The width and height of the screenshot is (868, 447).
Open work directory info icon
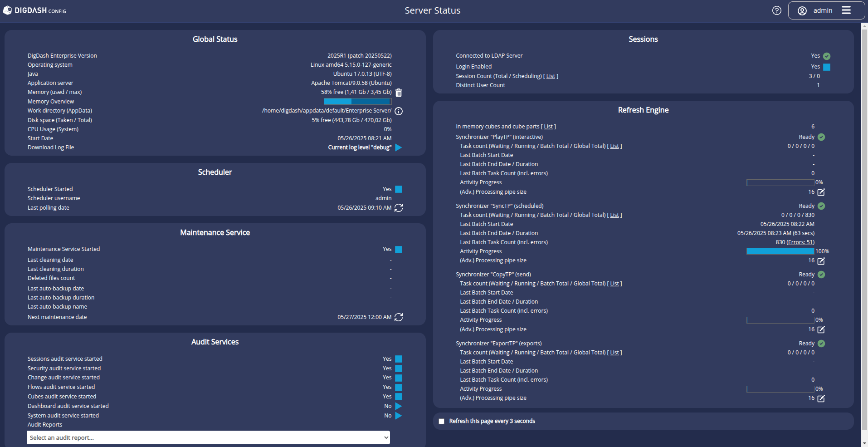(x=399, y=111)
